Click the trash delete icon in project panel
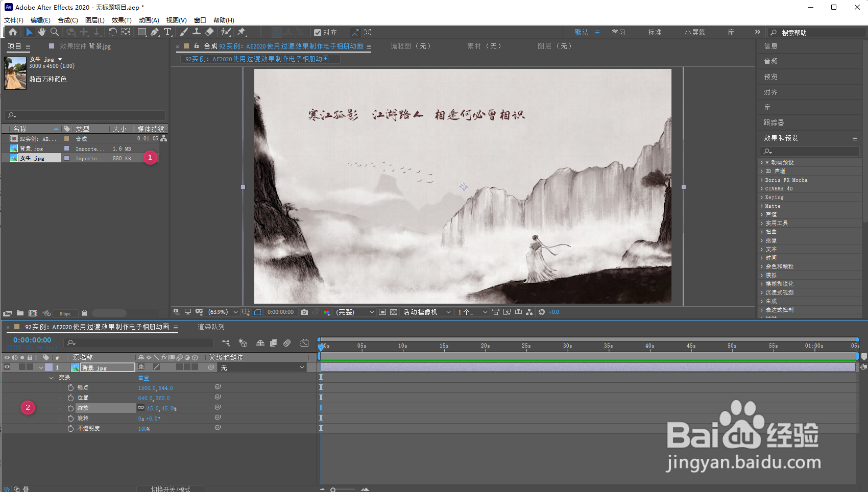Image resolution: width=868 pixels, height=492 pixels. pos(85,313)
